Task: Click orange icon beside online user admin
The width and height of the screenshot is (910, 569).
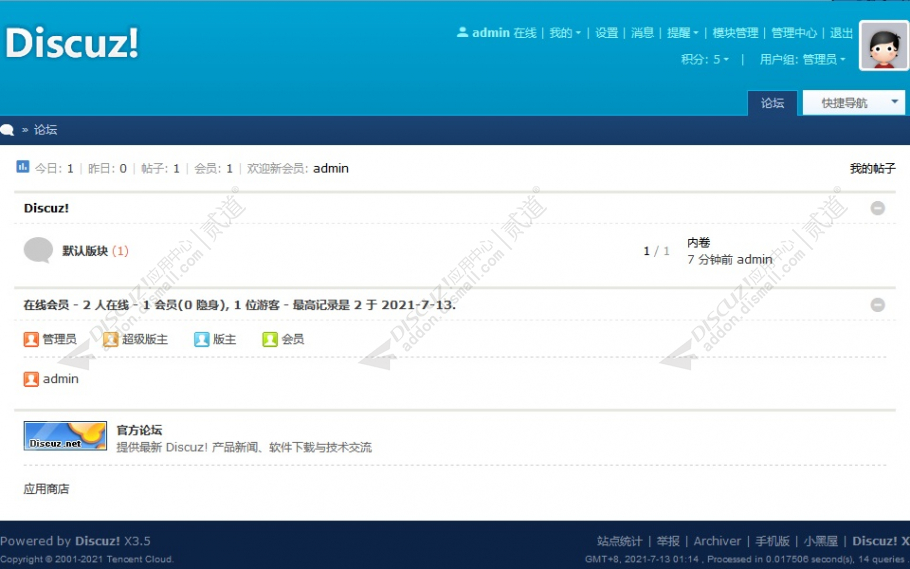Action: [x=31, y=379]
